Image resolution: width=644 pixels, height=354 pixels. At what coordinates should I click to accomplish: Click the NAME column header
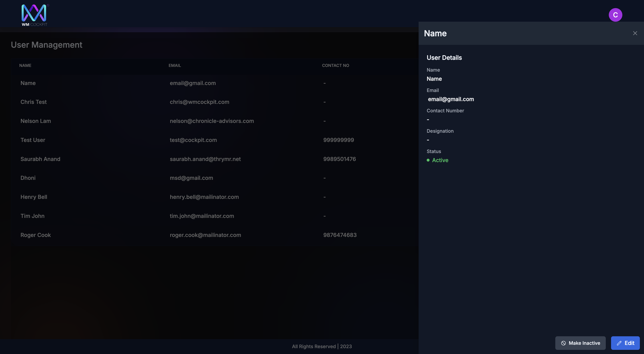point(25,66)
